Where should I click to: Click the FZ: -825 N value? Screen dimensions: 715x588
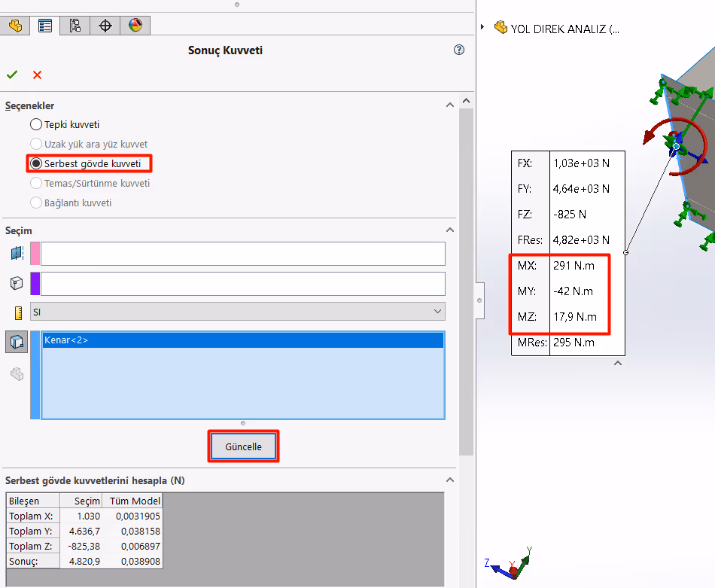[570, 215]
